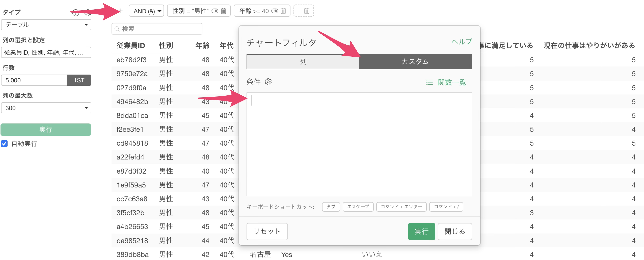Delete the 性別 = 男性 filter with trash icon

coord(224,11)
